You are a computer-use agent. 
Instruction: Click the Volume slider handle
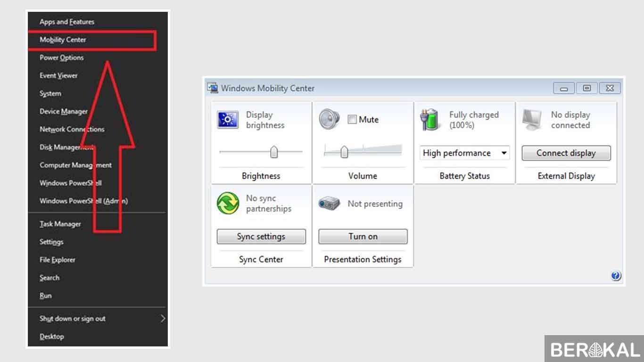coord(344,152)
